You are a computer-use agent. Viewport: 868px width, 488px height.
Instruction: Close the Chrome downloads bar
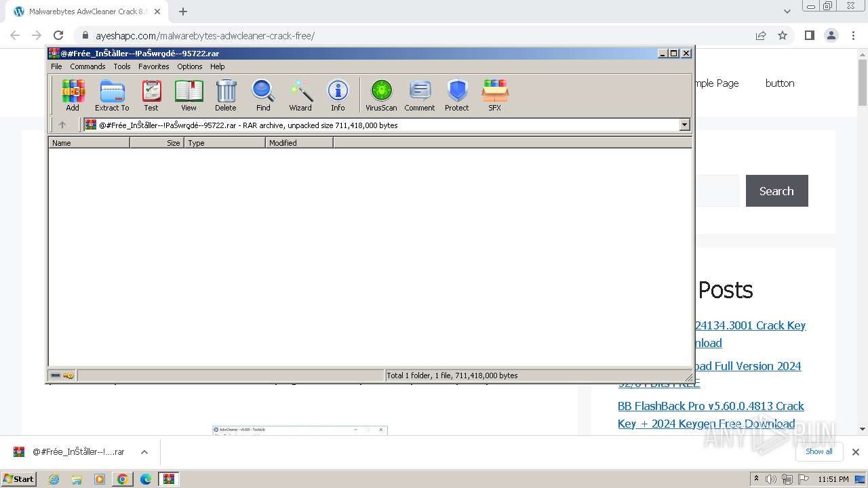pos(856,452)
